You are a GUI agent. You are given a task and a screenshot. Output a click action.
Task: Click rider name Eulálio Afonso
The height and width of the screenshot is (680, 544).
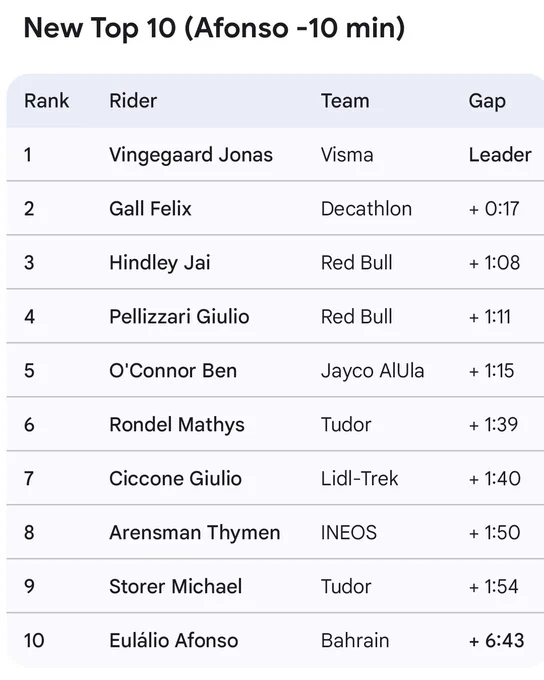174,641
